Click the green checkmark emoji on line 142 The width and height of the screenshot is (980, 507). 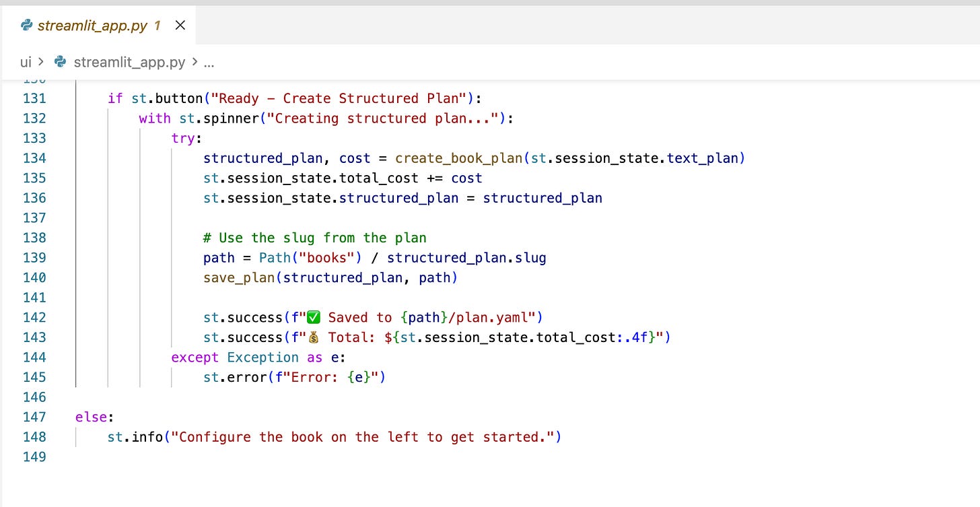[313, 317]
